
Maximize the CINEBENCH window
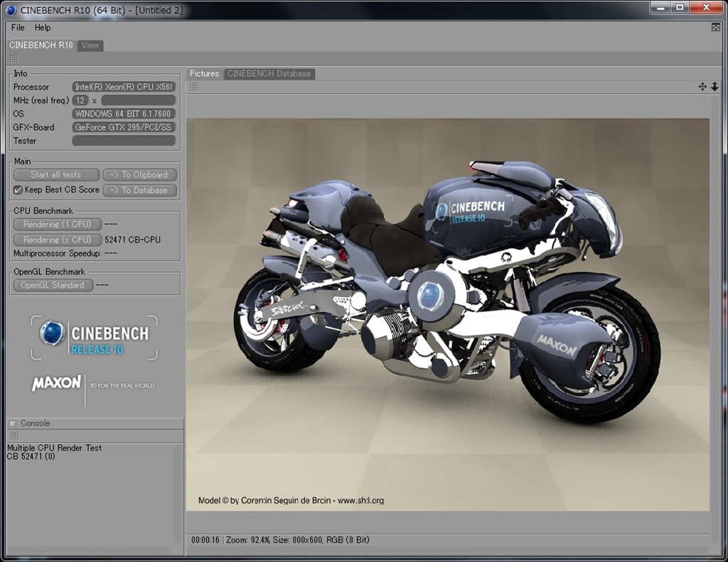pos(680,7)
